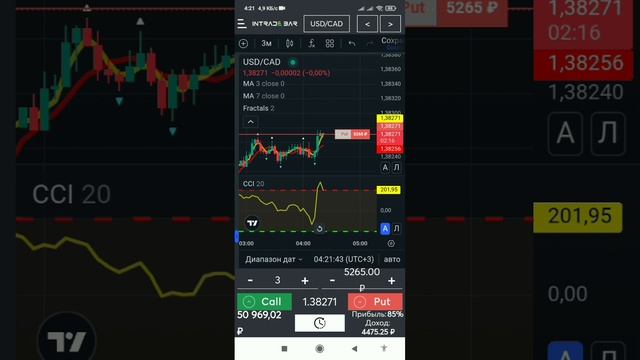Tap the Android recent apps square button
The image size is (640, 360).
284,349
